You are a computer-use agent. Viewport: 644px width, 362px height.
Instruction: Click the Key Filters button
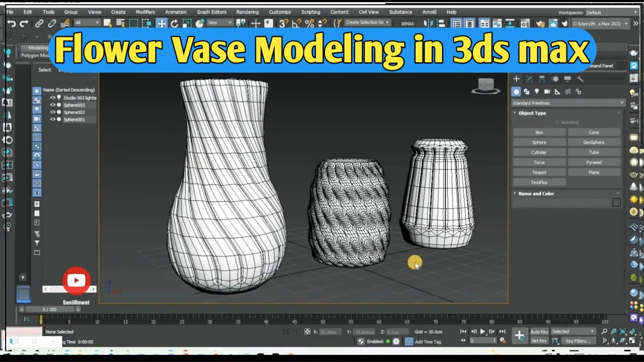[x=578, y=341]
